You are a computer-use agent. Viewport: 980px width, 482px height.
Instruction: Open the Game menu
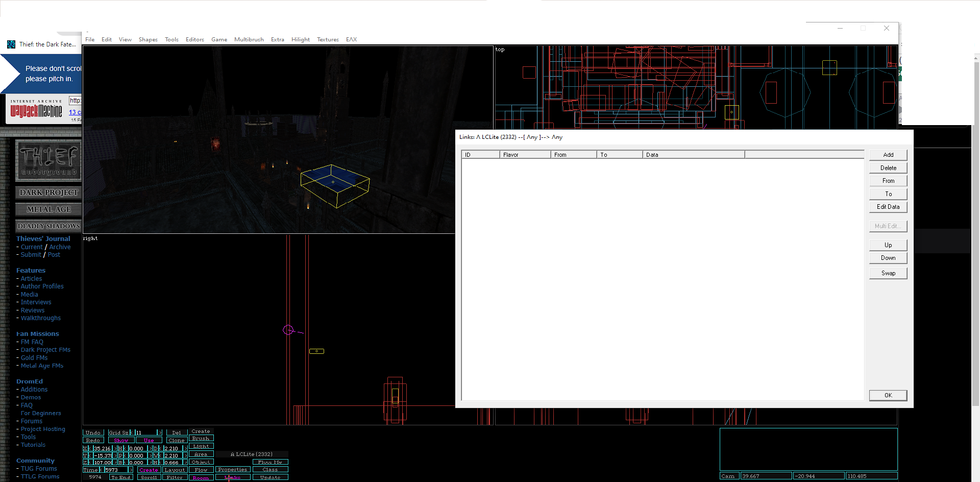219,39
